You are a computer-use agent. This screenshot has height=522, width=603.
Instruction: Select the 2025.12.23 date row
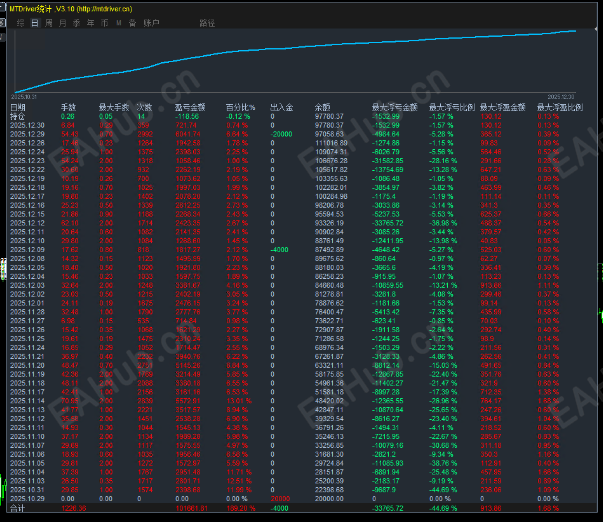pos(27,160)
